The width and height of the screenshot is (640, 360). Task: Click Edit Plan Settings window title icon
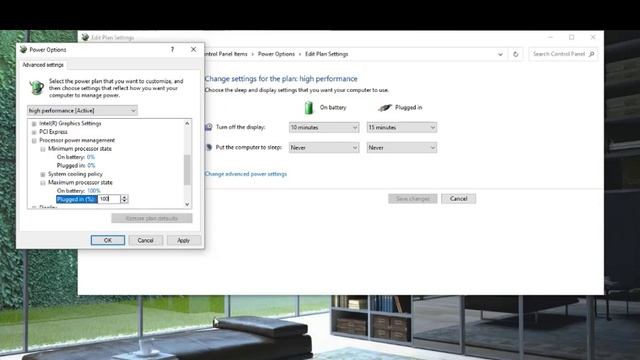coord(85,38)
